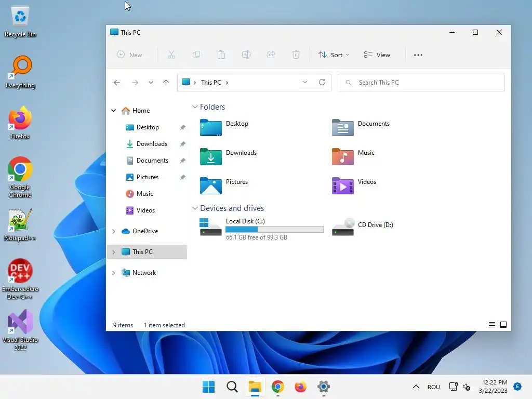Select Embarcadero Dev-C++ desktop shortcut
532x399 pixels.
click(20, 279)
